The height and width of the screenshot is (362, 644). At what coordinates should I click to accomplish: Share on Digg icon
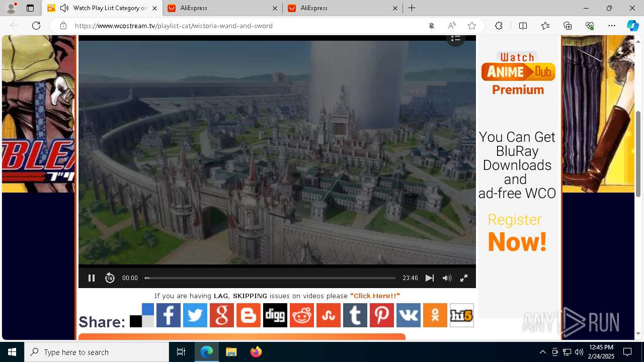(275, 316)
